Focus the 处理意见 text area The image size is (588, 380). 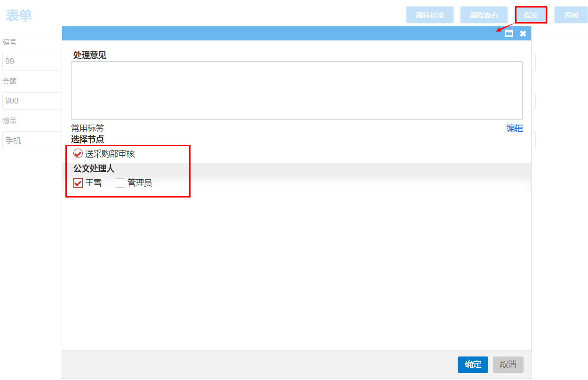point(296,90)
